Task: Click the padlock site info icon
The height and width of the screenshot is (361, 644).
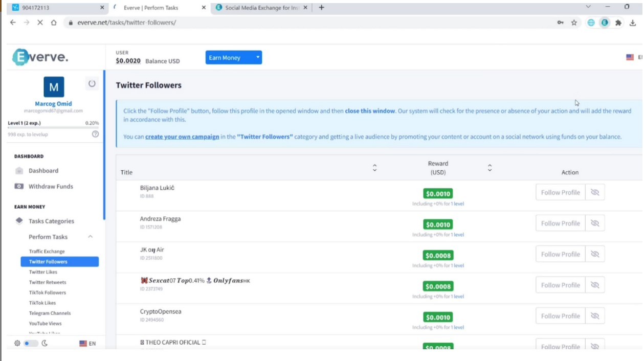Action: (x=71, y=22)
